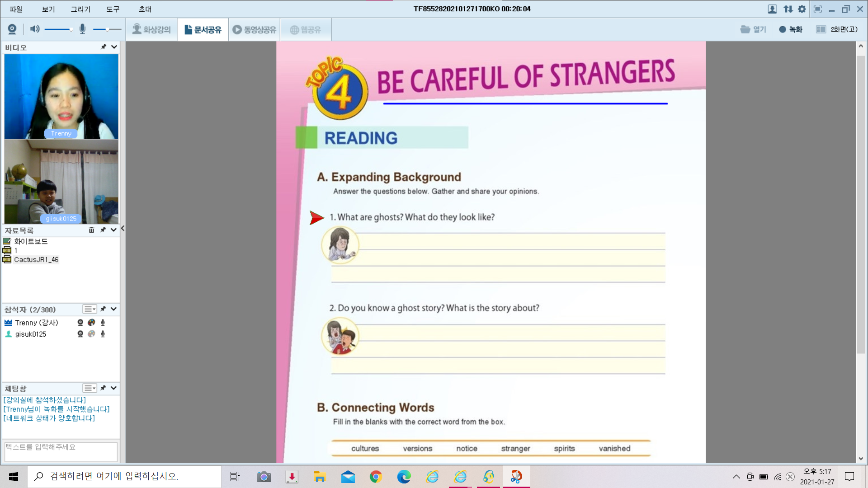Open the settings gear icon in the title bar

coord(802,9)
